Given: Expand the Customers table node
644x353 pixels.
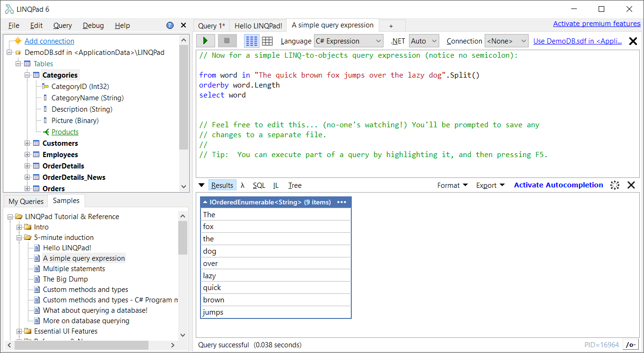Looking at the screenshot, I should 27,143.
